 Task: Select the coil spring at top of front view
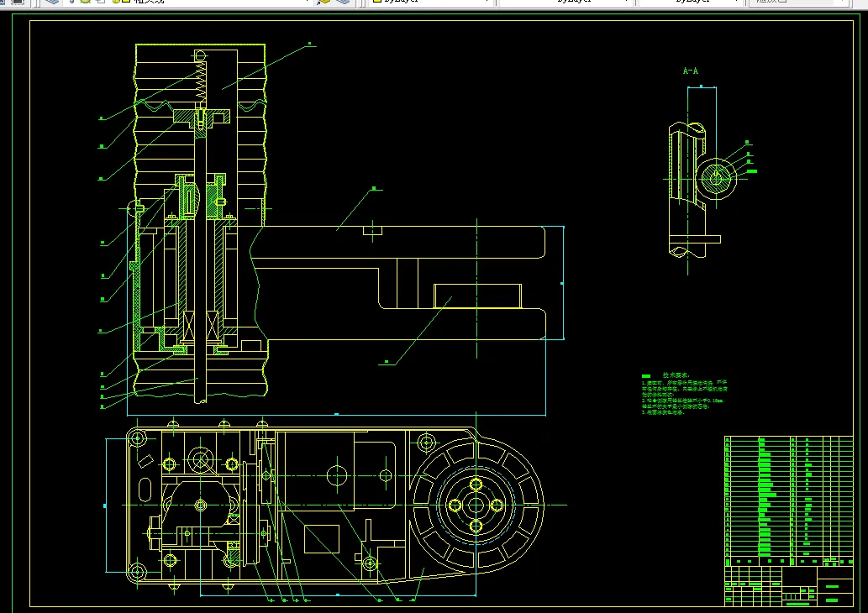(x=202, y=81)
